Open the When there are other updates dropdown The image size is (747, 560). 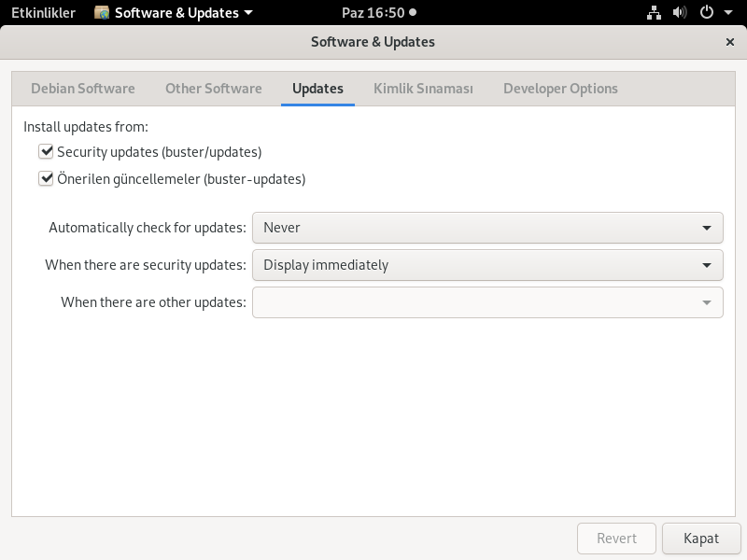tap(487, 302)
